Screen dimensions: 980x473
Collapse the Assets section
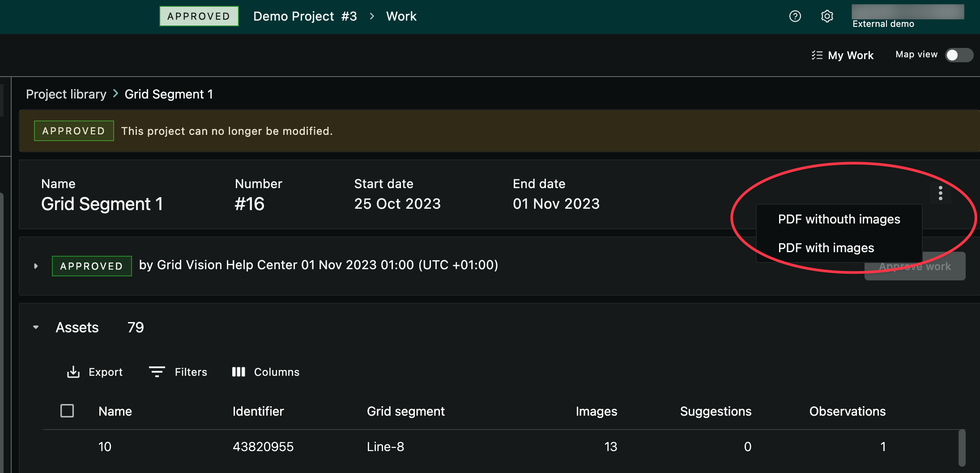tap(36, 327)
